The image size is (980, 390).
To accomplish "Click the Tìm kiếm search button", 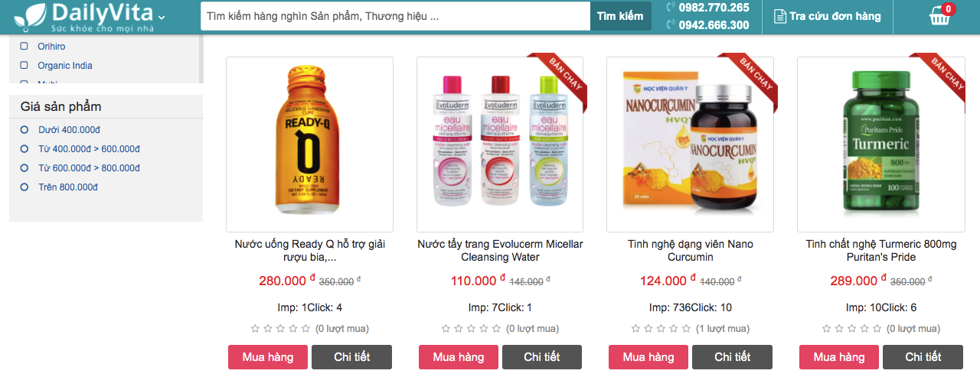I will point(620,16).
